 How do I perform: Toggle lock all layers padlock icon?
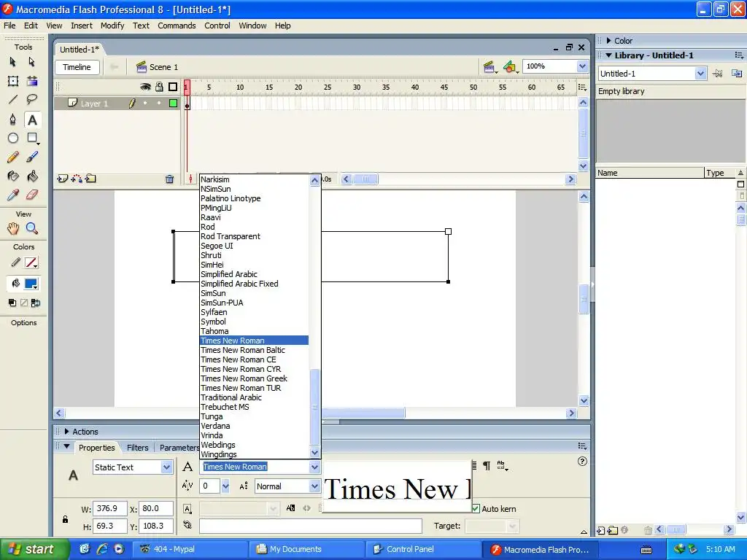(160, 87)
